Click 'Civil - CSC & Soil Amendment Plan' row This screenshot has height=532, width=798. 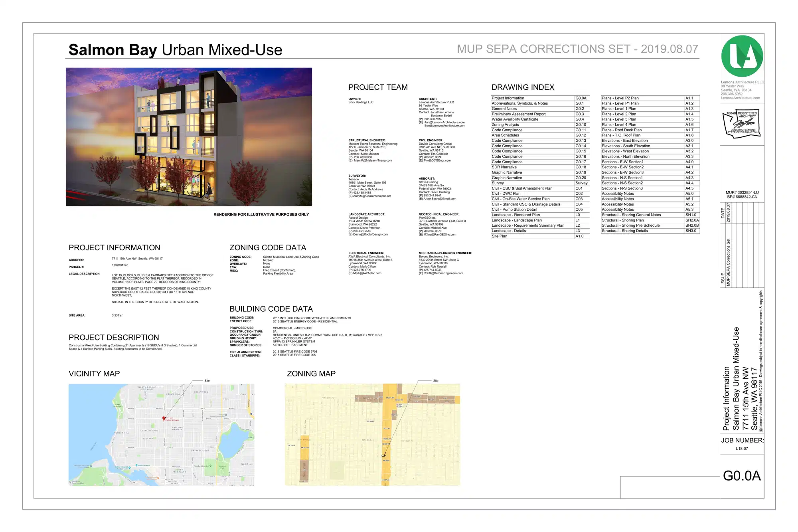point(540,188)
